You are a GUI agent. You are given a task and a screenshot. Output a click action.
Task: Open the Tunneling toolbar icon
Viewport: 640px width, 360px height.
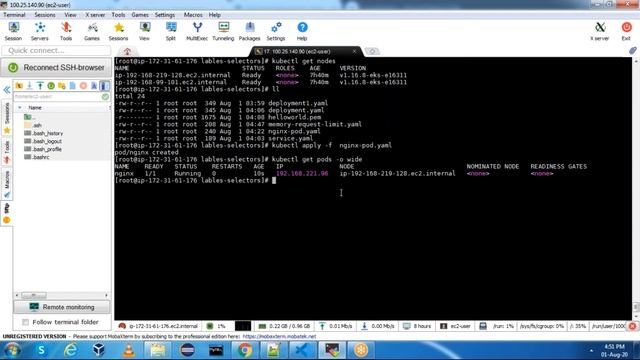click(223, 31)
